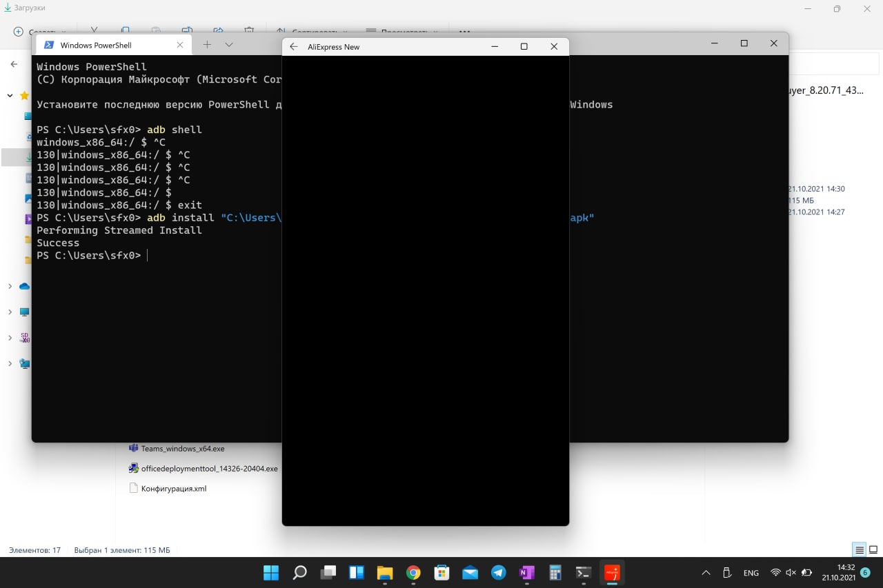
Task: Click the 21.10.2021 14:30 date entry
Action: [x=816, y=189]
